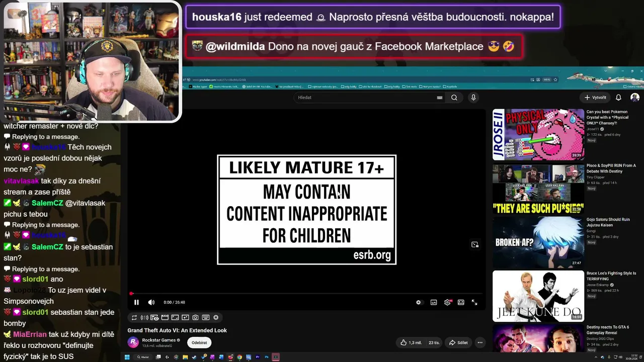Click the ESRB rating card in the video
644x362 pixels.
(307, 210)
